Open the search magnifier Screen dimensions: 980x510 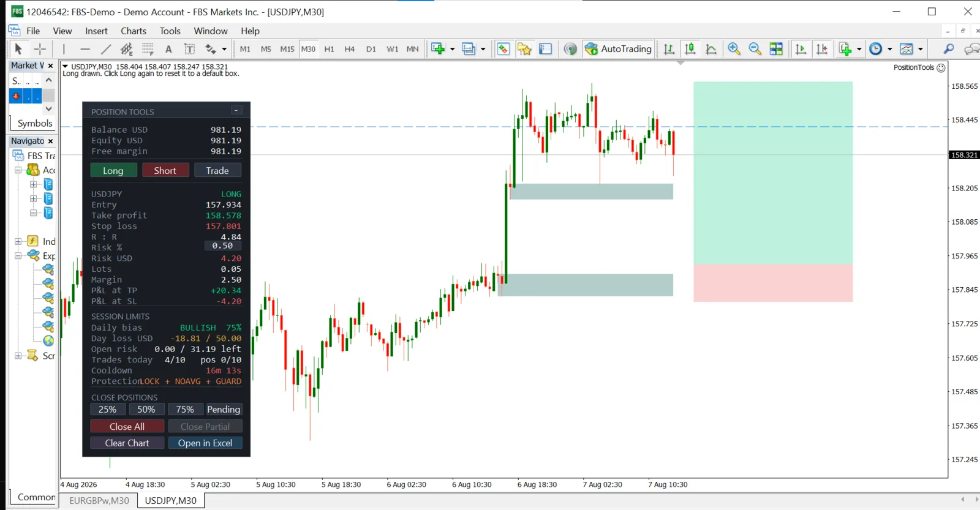click(949, 49)
